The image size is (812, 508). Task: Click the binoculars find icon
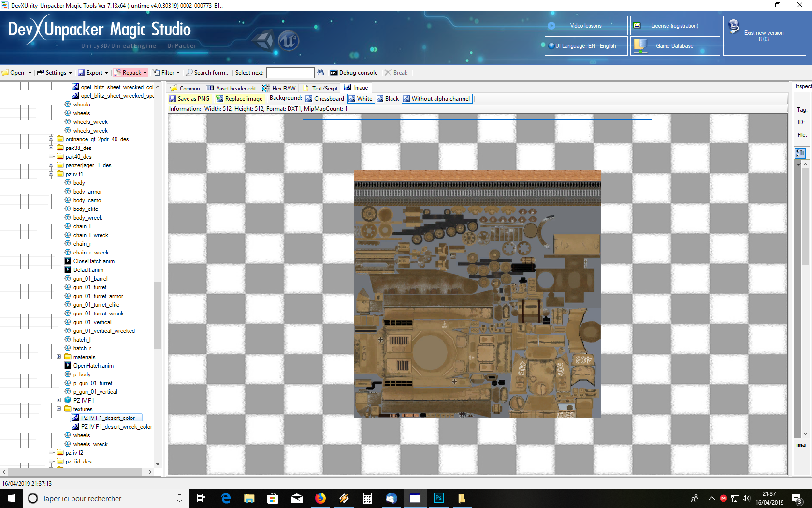click(x=320, y=73)
